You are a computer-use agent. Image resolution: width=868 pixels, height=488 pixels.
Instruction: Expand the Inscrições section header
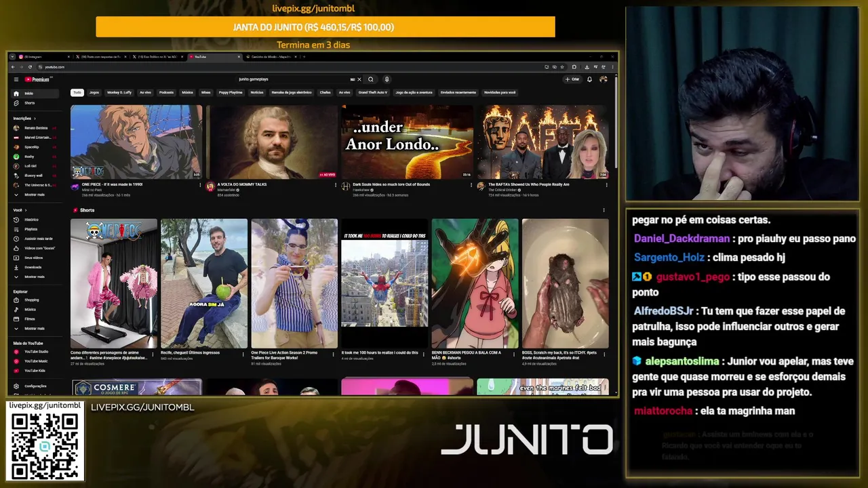pyautogui.click(x=24, y=118)
